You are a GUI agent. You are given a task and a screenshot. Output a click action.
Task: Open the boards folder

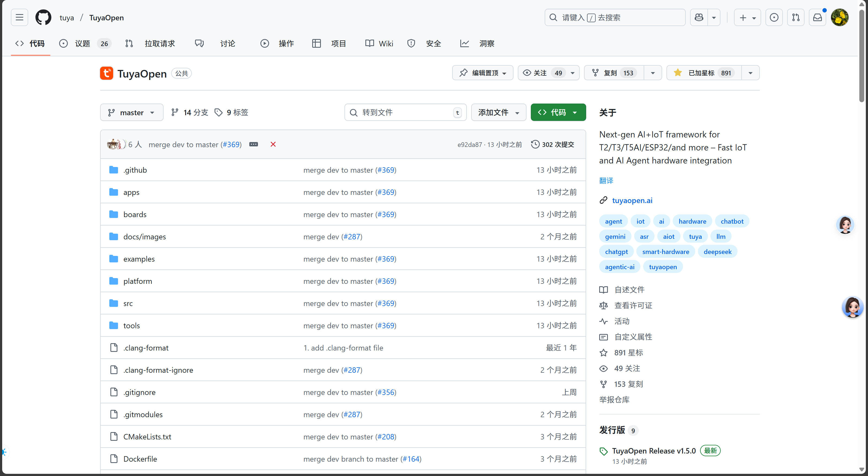[x=135, y=214]
